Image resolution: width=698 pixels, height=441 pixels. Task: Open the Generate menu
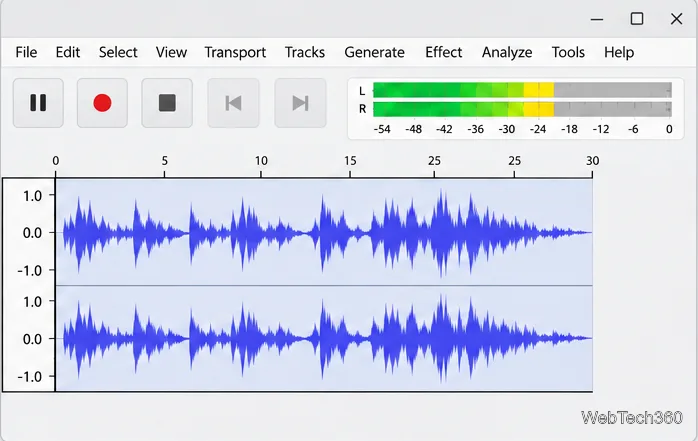[374, 53]
